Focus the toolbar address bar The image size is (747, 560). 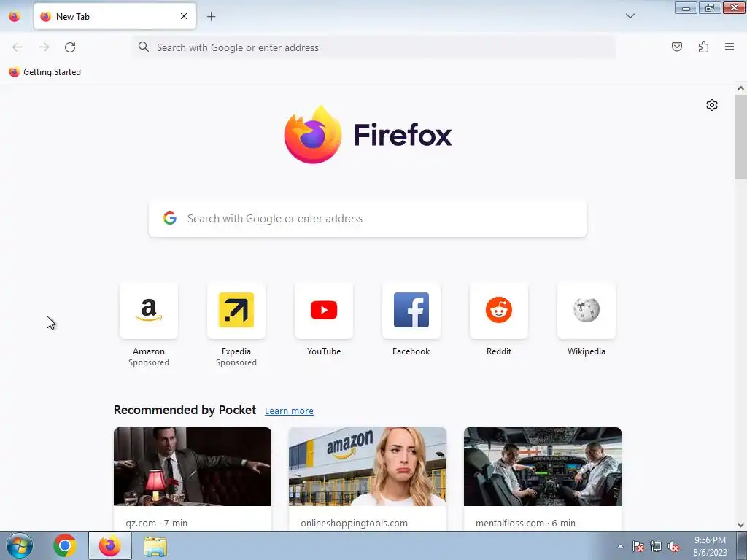(374, 47)
